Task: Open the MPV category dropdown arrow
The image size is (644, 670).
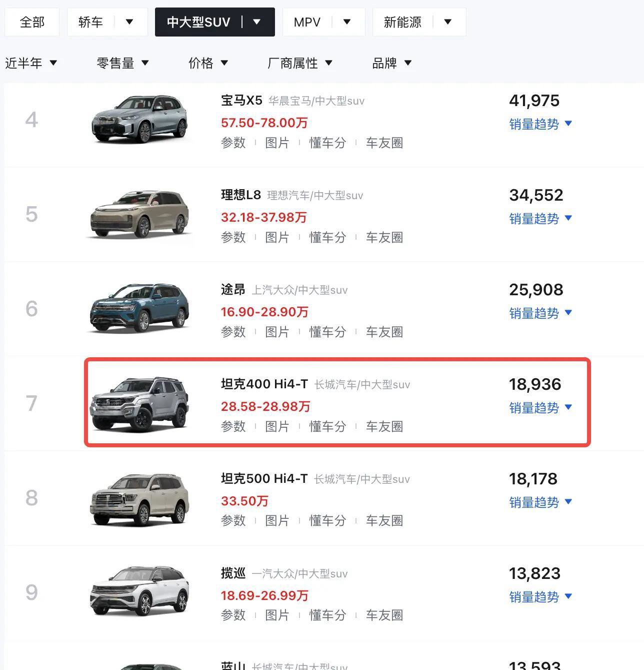Action: click(x=347, y=22)
